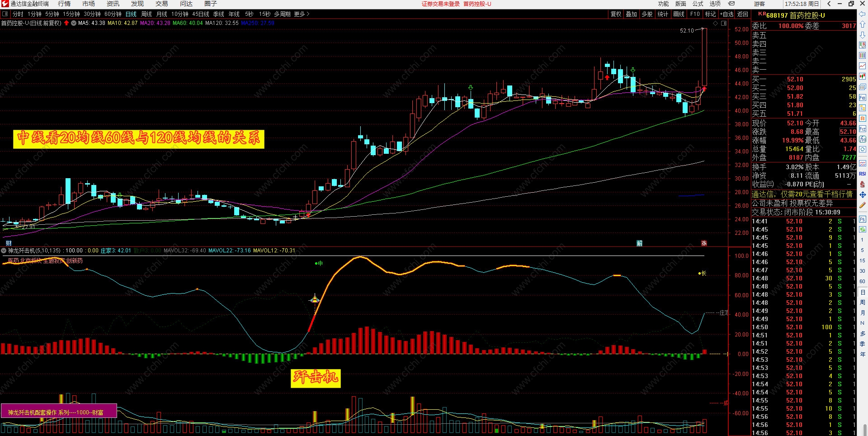
Task: Open the candlestick chart sidebar icon
Action: click(x=863, y=76)
